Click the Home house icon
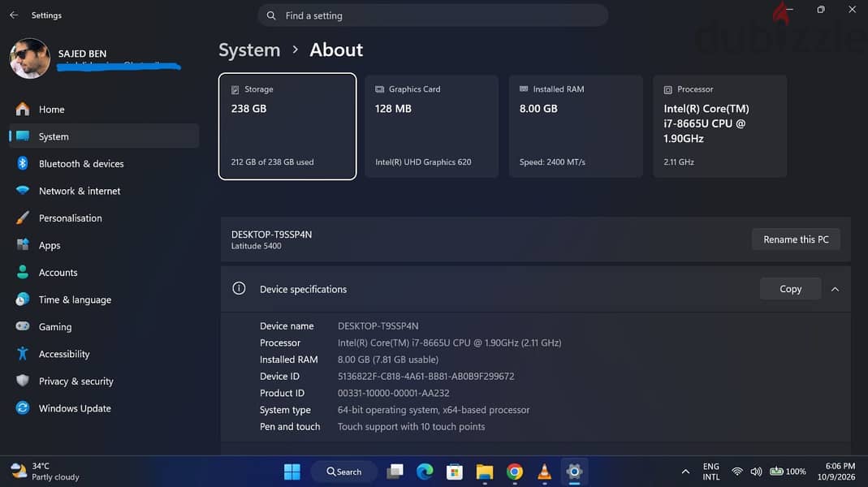 click(23, 109)
